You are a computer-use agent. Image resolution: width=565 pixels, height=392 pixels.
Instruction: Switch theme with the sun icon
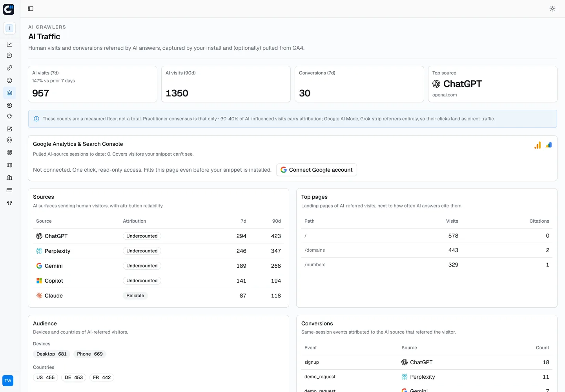pos(552,9)
